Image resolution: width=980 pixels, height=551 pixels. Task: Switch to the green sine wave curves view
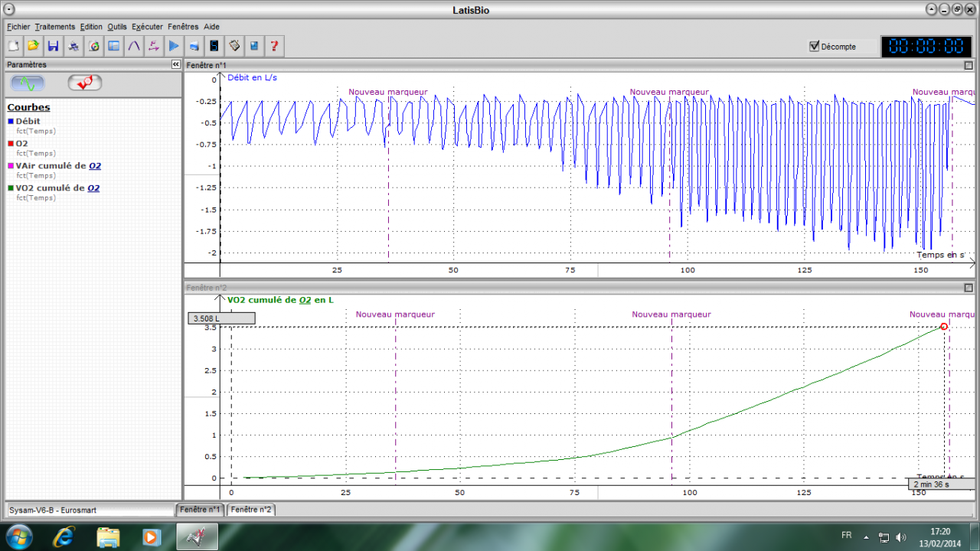[x=28, y=83]
